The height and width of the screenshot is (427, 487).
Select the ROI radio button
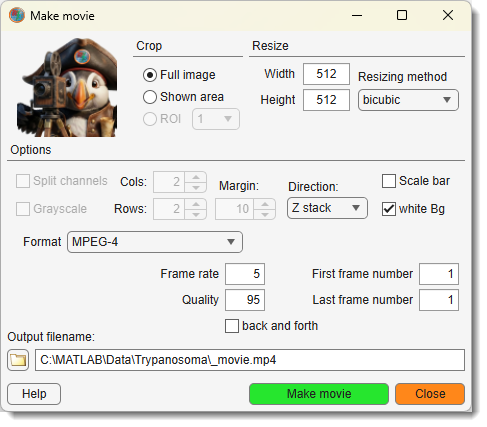pyautogui.click(x=150, y=119)
